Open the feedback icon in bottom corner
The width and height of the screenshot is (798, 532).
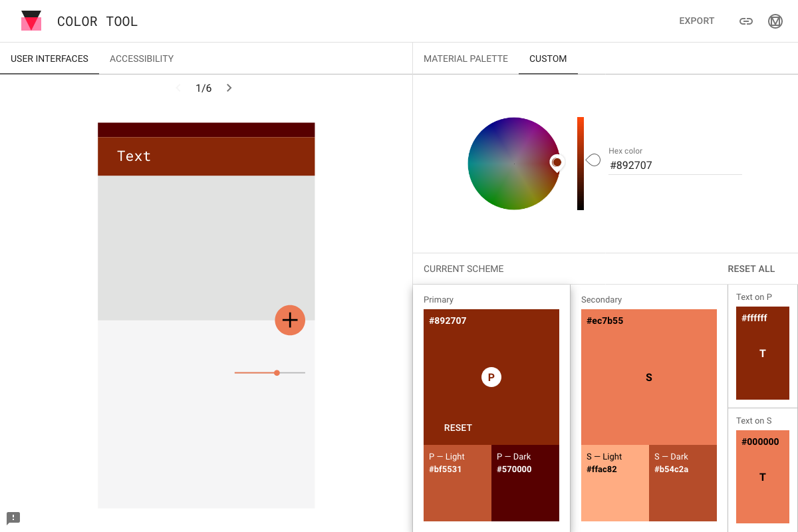tap(13, 517)
